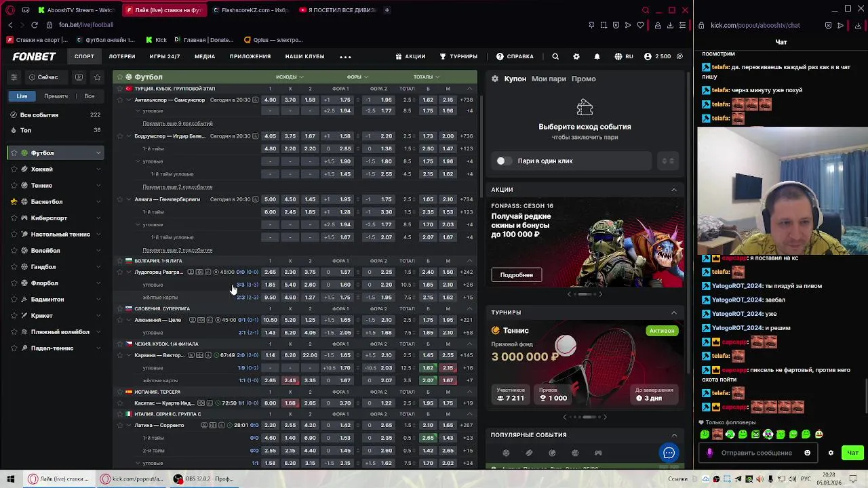Select football icon in popular events

506,453
